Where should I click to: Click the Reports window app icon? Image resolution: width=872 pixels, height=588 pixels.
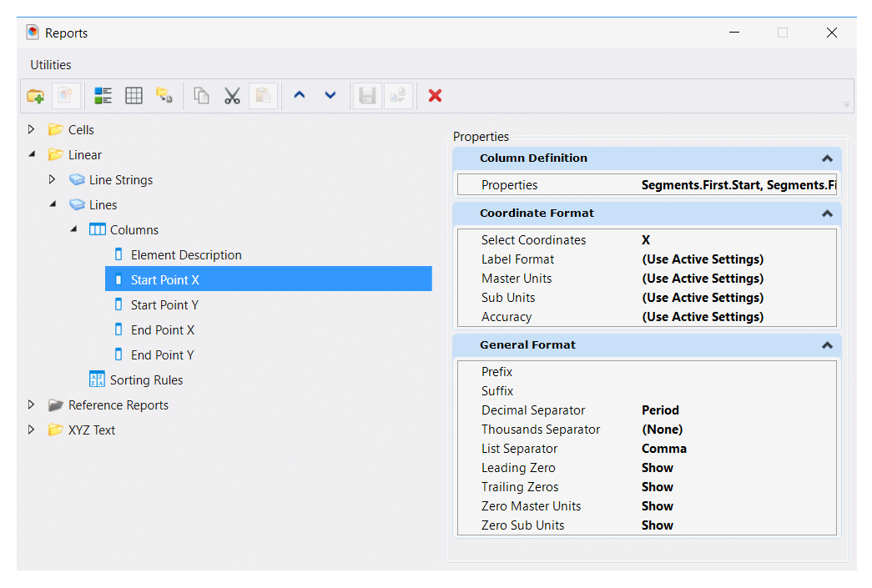33,33
